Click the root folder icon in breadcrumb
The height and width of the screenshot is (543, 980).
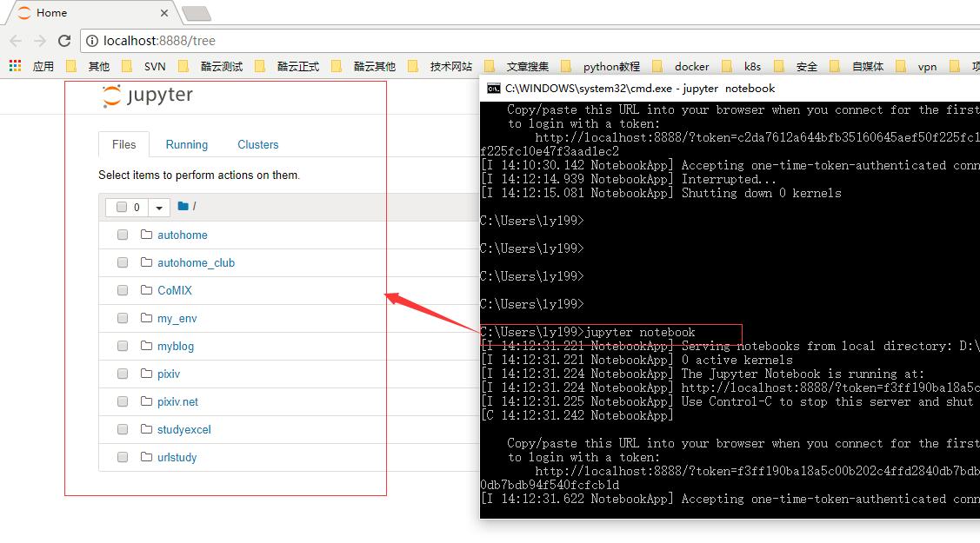183,206
